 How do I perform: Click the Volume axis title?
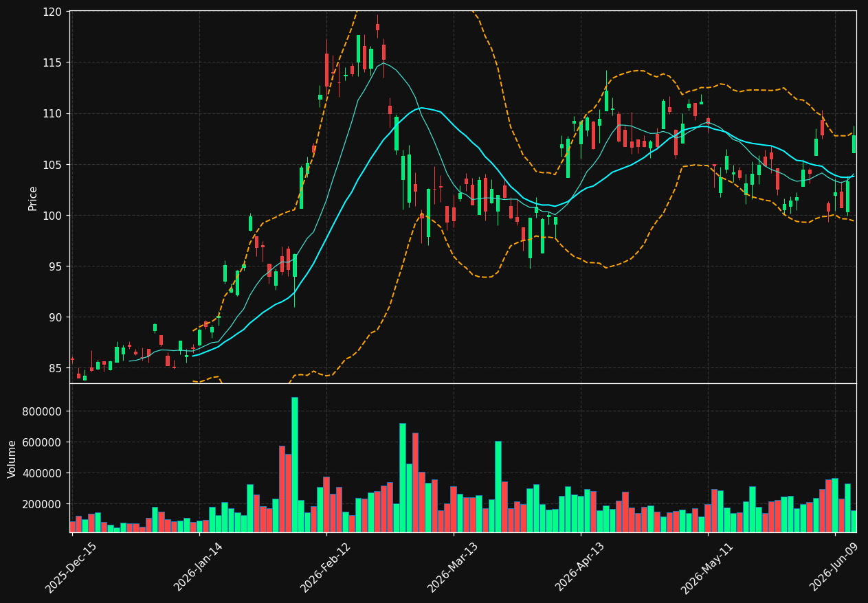point(12,458)
